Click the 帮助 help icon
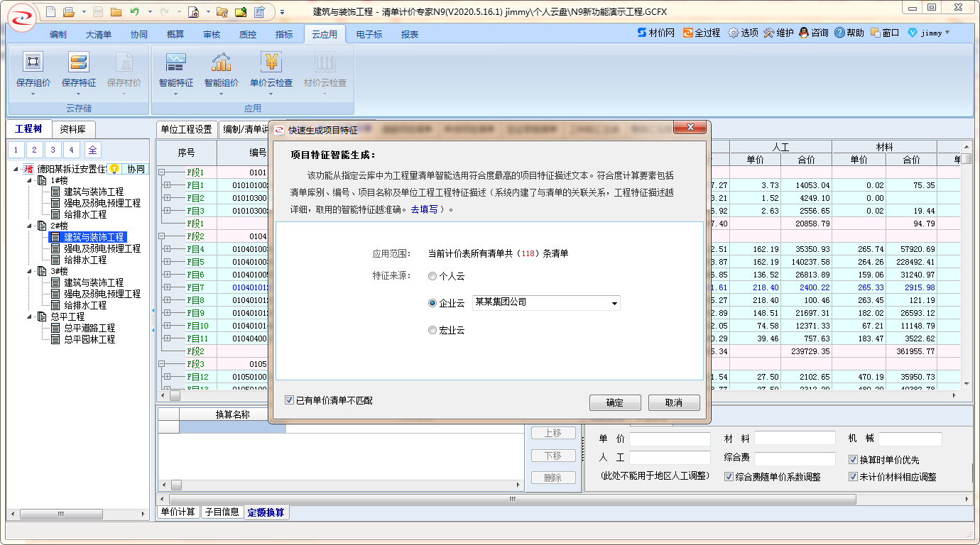Image resolution: width=980 pixels, height=545 pixels. tap(839, 33)
